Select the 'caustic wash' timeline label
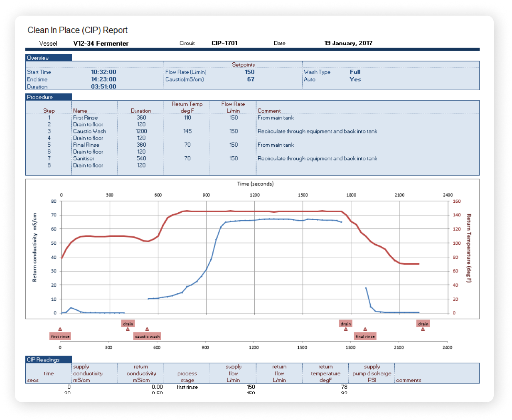The image size is (512, 420). (147, 336)
